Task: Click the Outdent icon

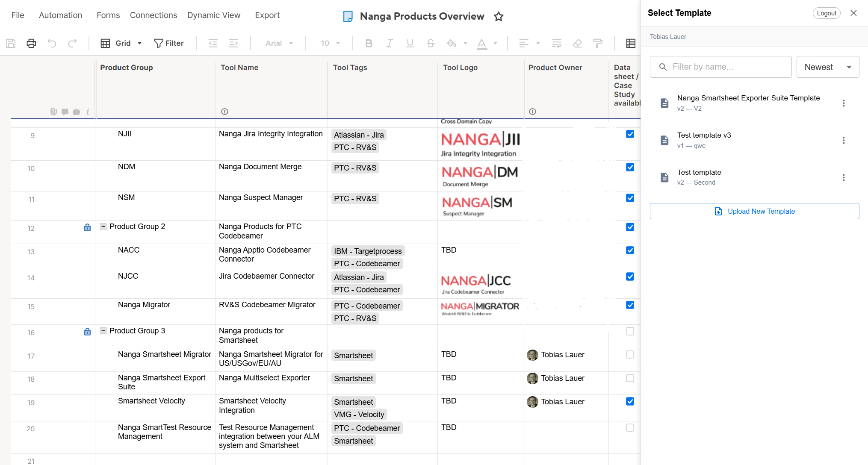Action: (213, 43)
